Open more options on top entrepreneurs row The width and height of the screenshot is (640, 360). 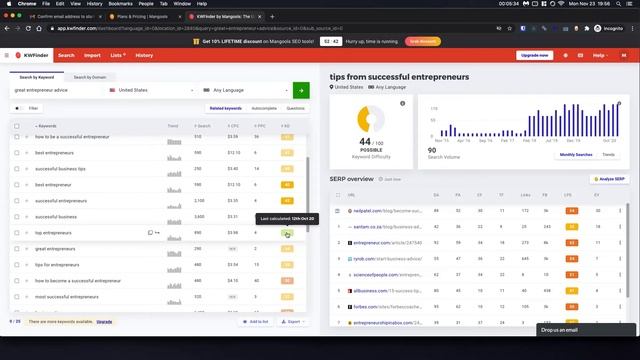(157, 233)
